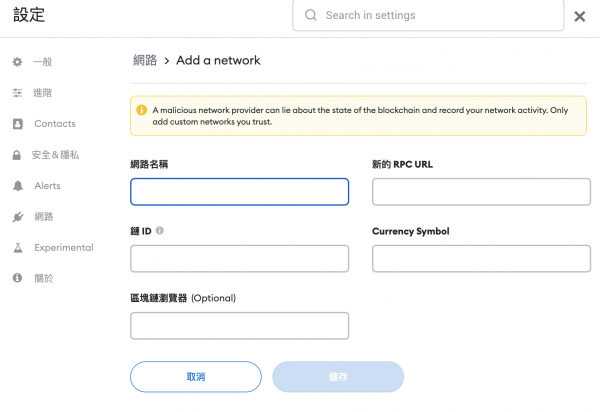Focus the 網路名稱 network name field
Screen dimensions: 600x412
[240, 192]
